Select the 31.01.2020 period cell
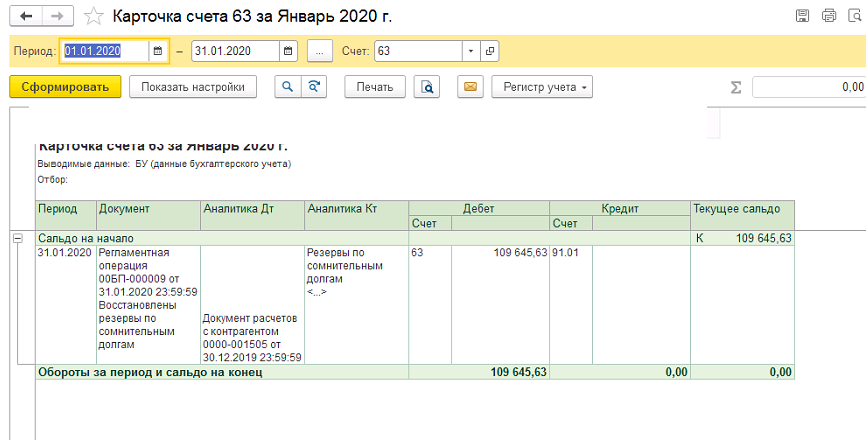Image resolution: width=866 pixels, height=440 pixels. [66, 305]
